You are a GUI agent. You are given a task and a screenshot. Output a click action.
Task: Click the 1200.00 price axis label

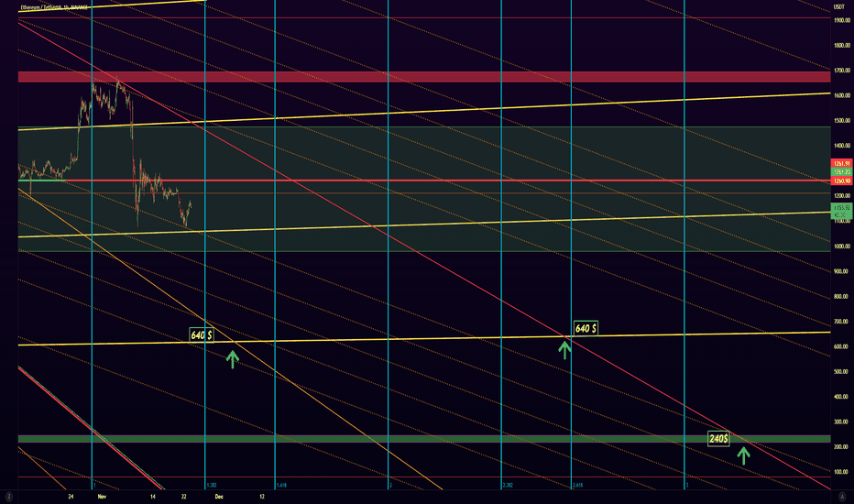coord(841,195)
